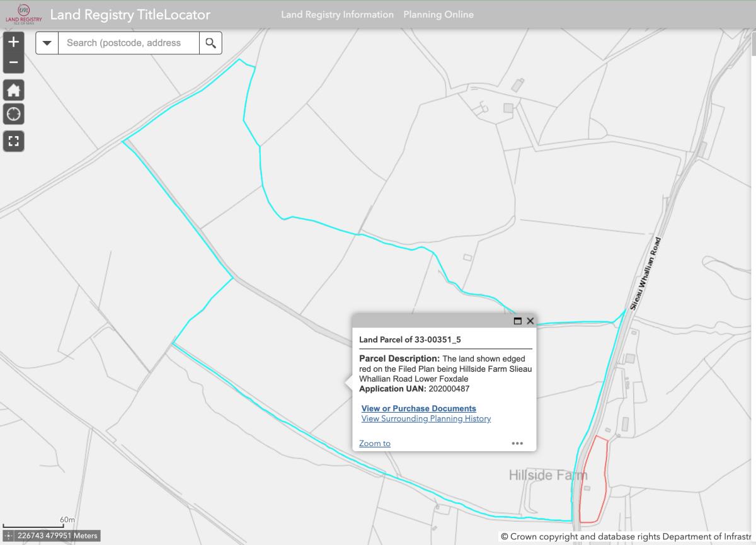Focus the postcode or address search box

click(129, 43)
